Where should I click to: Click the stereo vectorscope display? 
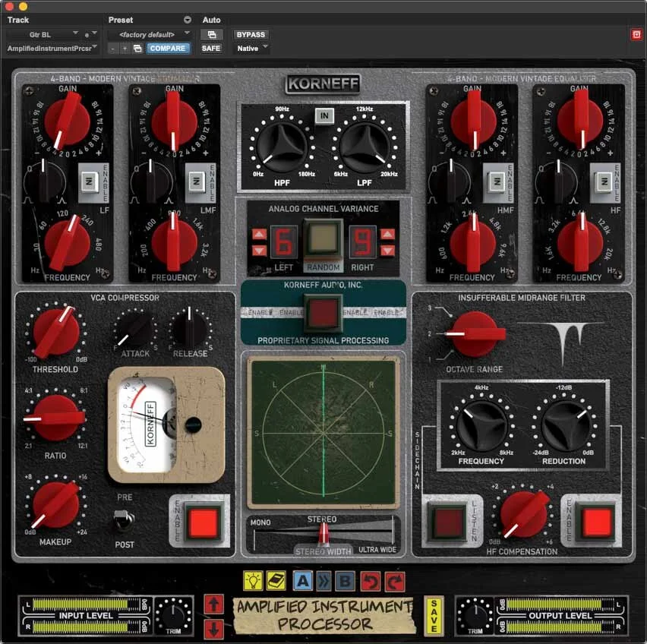pos(323,433)
